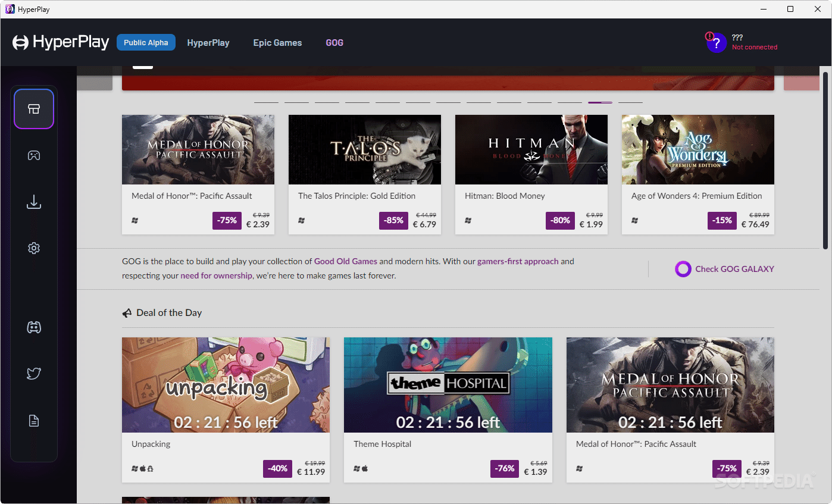
Task: Open the Medal of Honor: Pacific Assault thumbnail in top row
Action: pyautogui.click(x=198, y=149)
